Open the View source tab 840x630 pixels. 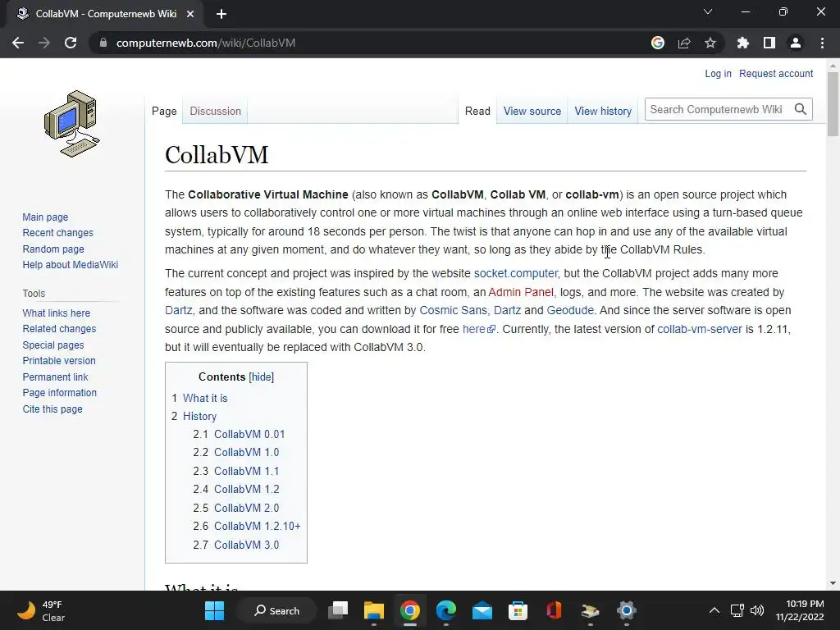[x=532, y=111]
